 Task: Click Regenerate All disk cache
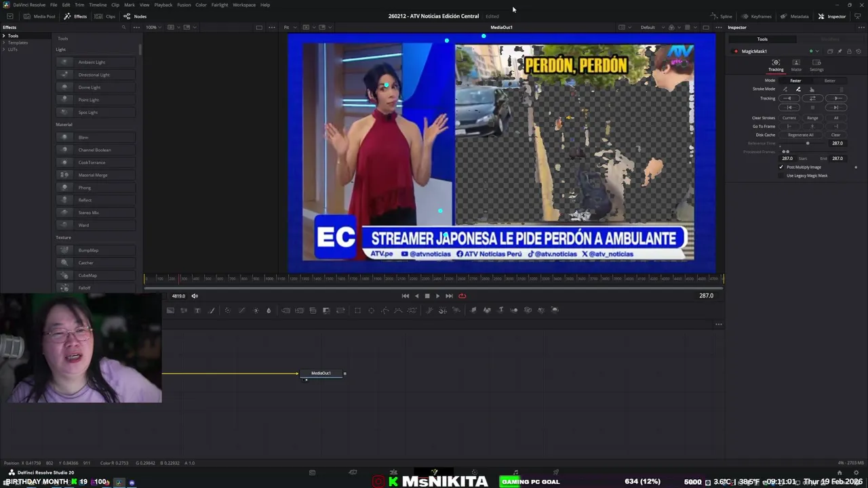coord(801,135)
